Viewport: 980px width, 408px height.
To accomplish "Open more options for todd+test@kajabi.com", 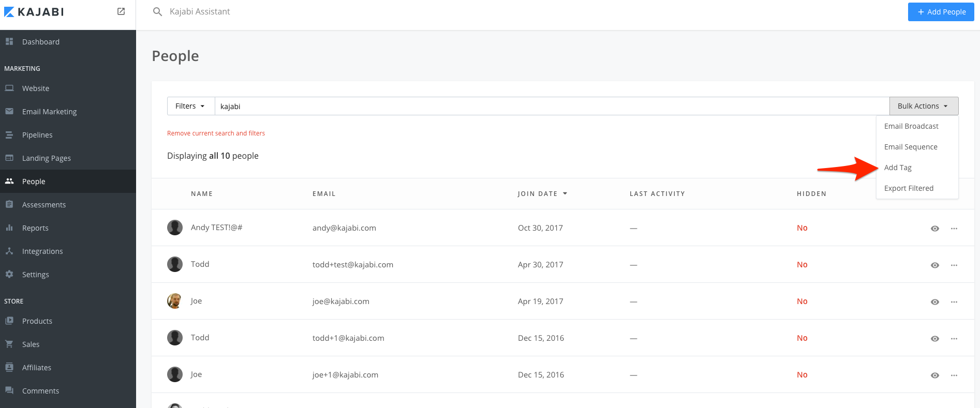I will (x=954, y=265).
